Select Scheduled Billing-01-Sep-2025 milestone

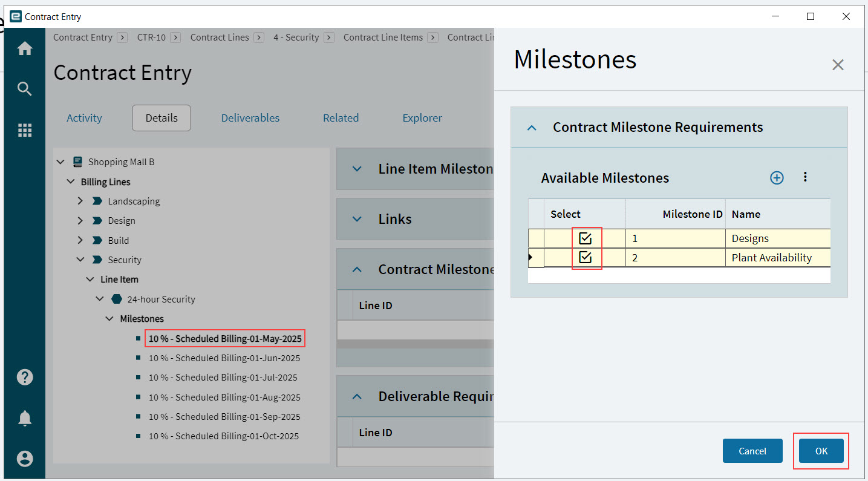(224, 417)
